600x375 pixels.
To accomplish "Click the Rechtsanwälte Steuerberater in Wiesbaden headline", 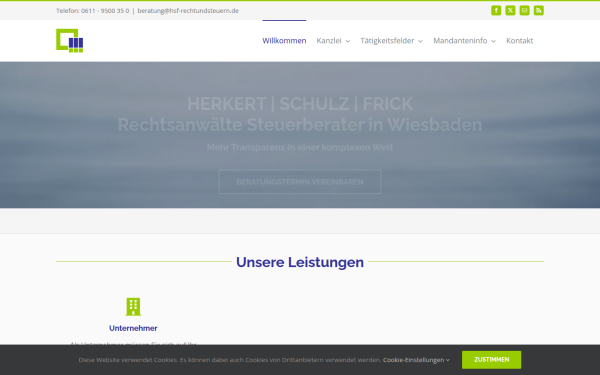I will click(300, 125).
